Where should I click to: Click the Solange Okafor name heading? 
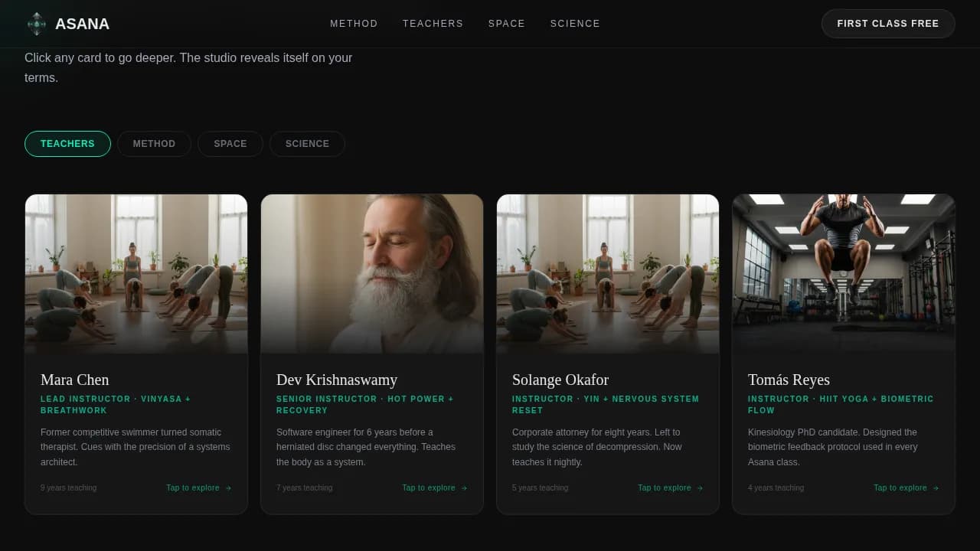560,380
